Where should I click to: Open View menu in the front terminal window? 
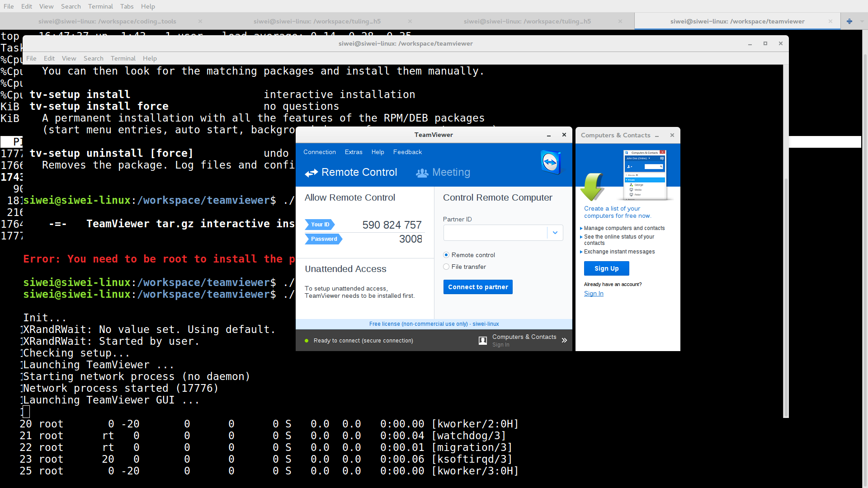click(69, 58)
